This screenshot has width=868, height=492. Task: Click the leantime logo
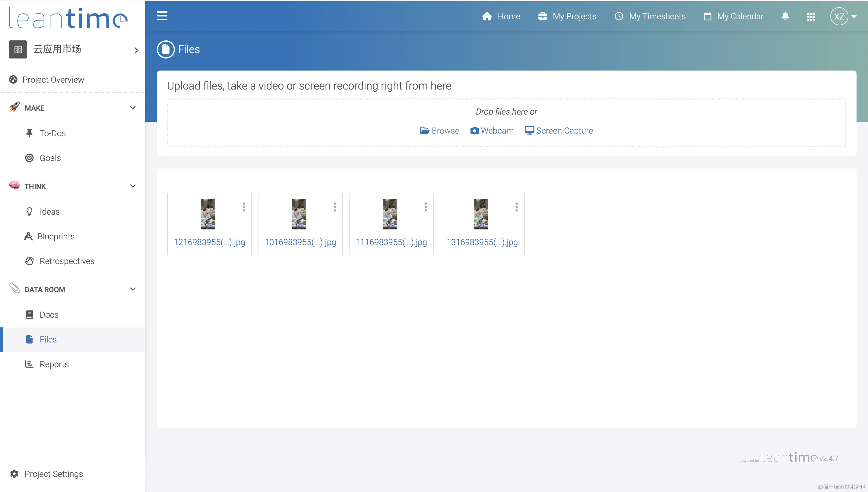click(68, 18)
